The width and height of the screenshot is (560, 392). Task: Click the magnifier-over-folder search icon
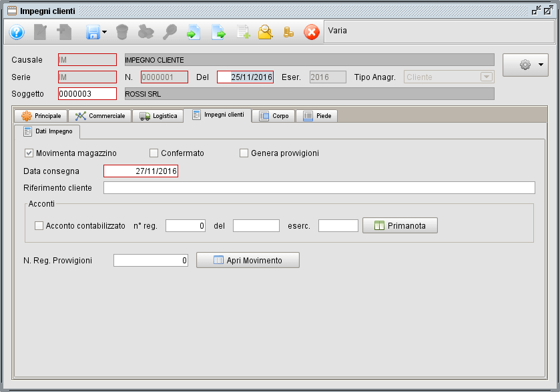[265, 32]
